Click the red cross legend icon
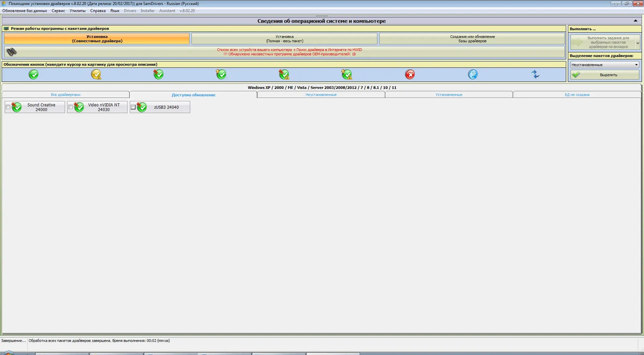Screen dimensions: 644x355 coord(410,74)
